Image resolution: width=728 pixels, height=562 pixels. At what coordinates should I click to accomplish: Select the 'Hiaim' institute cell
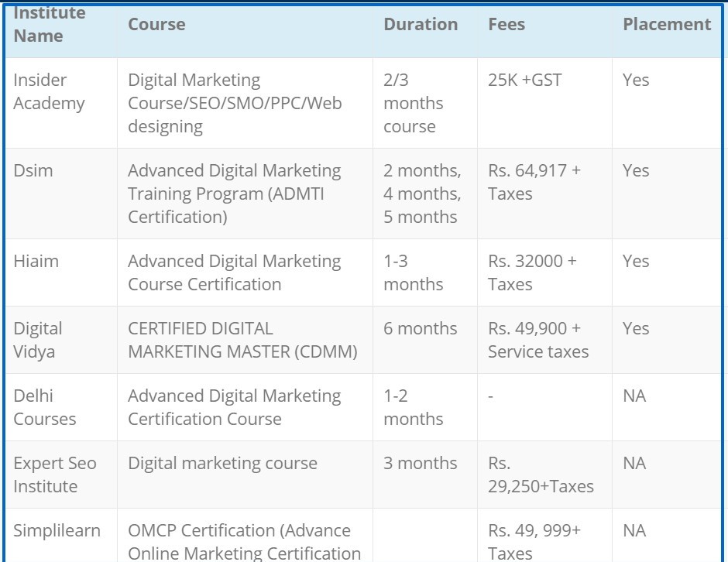click(61, 272)
